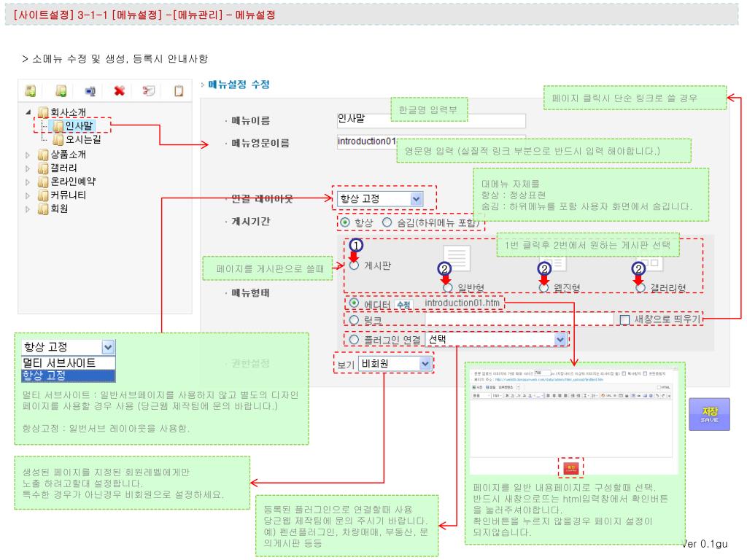Click the 수정 button next to 에디터
Viewport: 747px width, 560px height.
(x=403, y=305)
